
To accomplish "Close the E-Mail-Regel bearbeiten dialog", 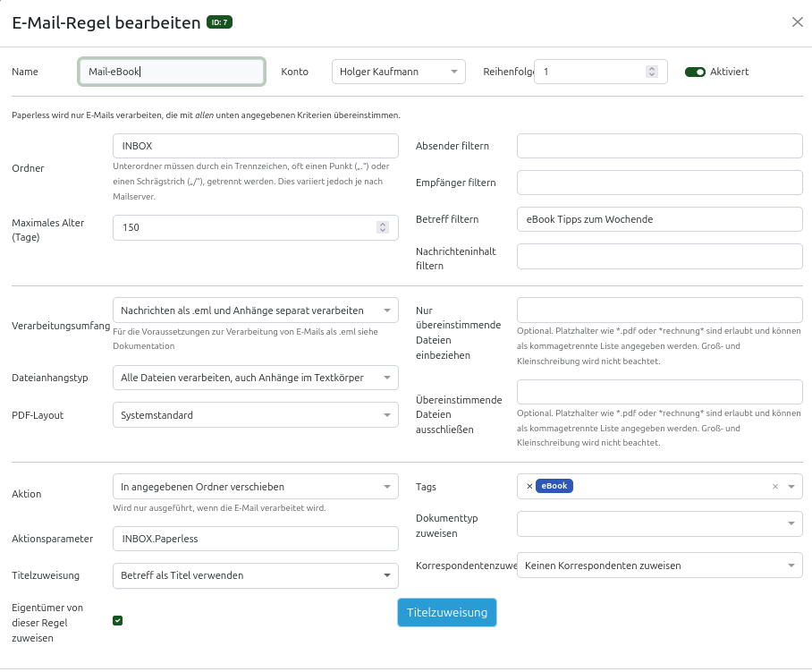I will click(x=797, y=22).
